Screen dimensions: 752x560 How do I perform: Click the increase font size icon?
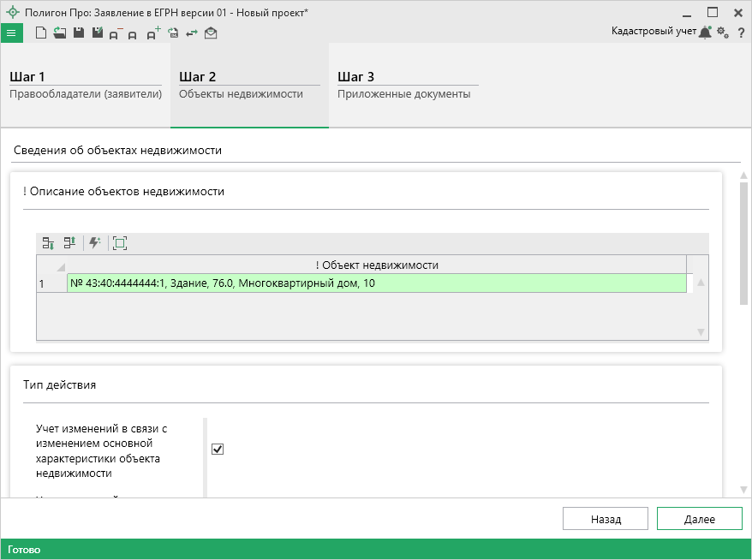(x=153, y=33)
